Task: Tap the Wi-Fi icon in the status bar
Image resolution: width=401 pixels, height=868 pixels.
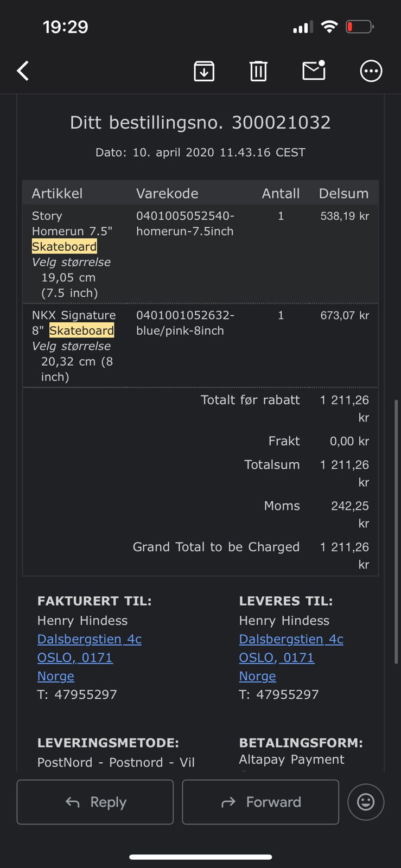Action: coord(329,27)
